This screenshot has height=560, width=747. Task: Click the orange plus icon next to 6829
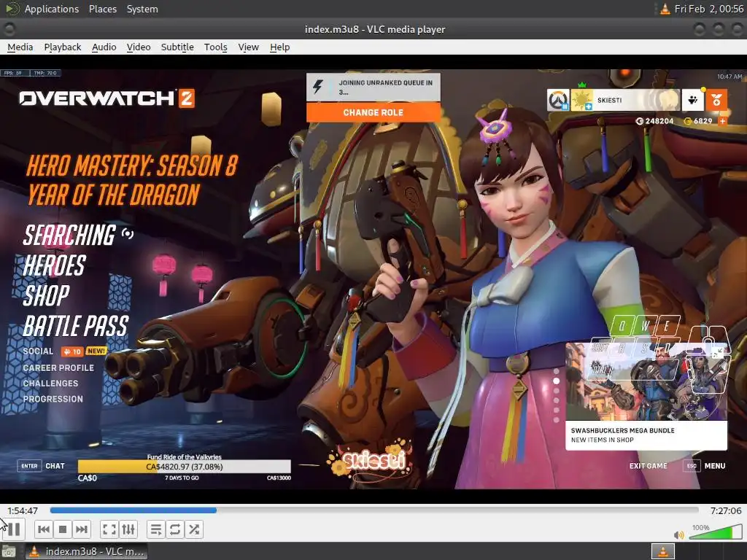pos(722,121)
